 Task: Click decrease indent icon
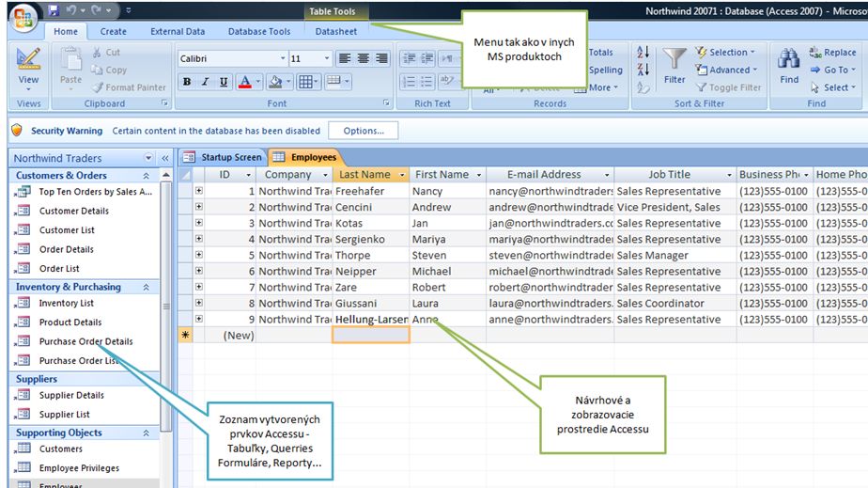409,58
